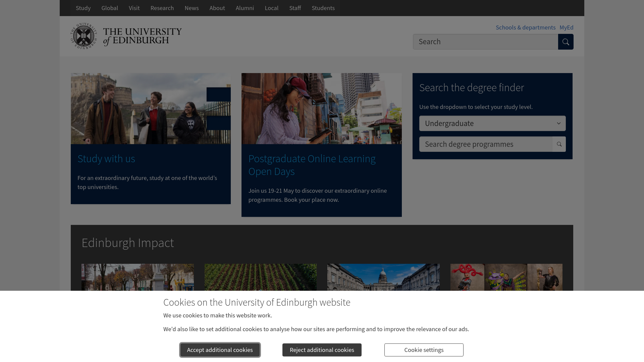Open the town street Edinburgh Impact thumbnail
644x362 pixels.
[138, 277]
